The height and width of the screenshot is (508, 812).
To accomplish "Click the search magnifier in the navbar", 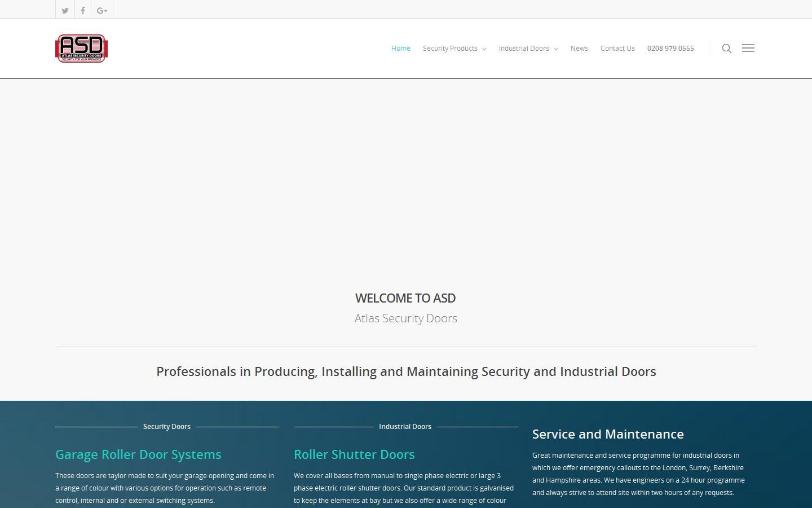I will (727, 49).
